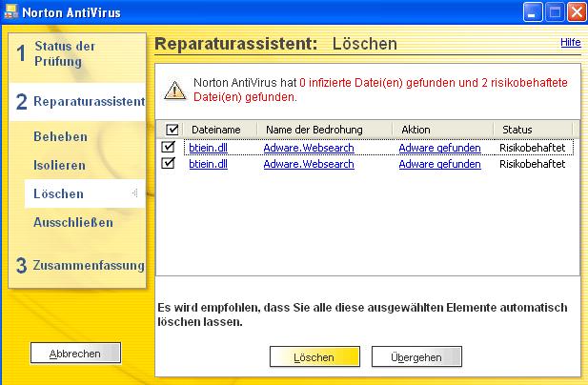Screen dimensions: 588x385
Task: Open second row Adware.Websearch threat link
Action: [309, 164]
